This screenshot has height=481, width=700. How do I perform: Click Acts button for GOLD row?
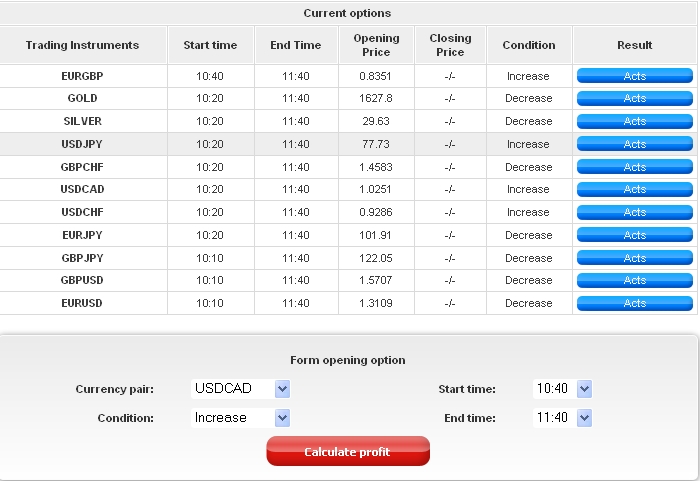(x=635, y=99)
